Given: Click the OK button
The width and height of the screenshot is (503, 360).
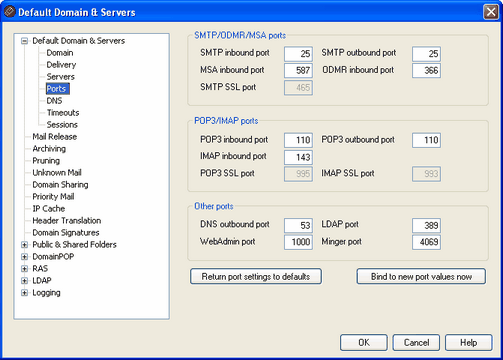Looking at the screenshot, I should coord(364,342).
